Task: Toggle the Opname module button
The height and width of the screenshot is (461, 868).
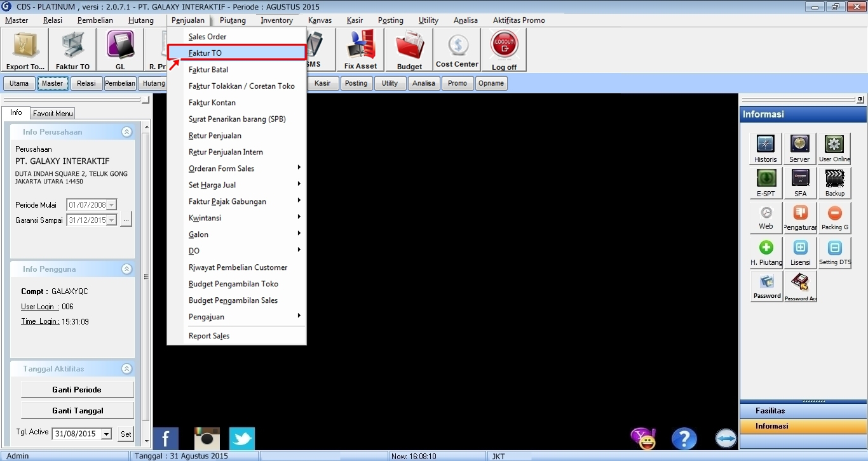Action: (x=491, y=83)
